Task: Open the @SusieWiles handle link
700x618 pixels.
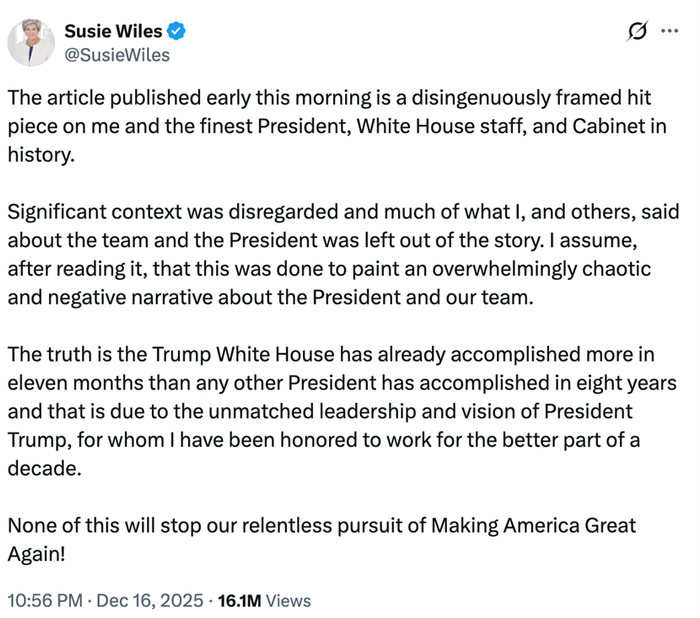Action: [x=116, y=55]
